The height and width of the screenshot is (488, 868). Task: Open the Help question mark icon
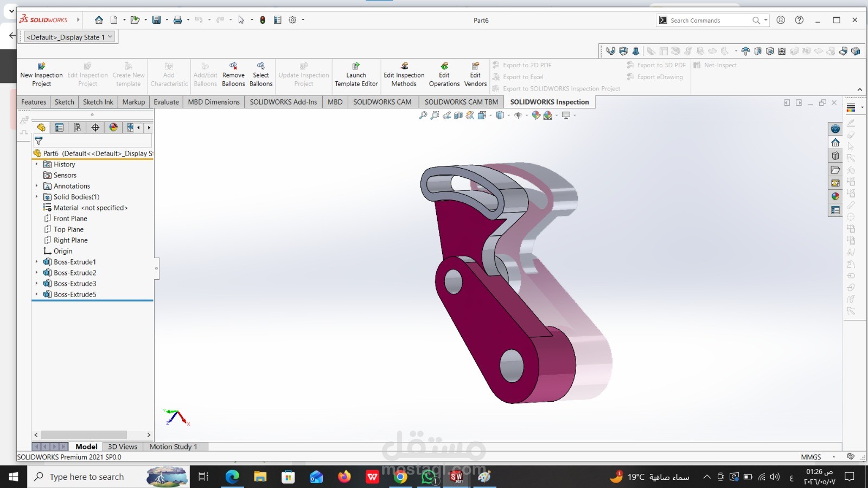(x=799, y=20)
